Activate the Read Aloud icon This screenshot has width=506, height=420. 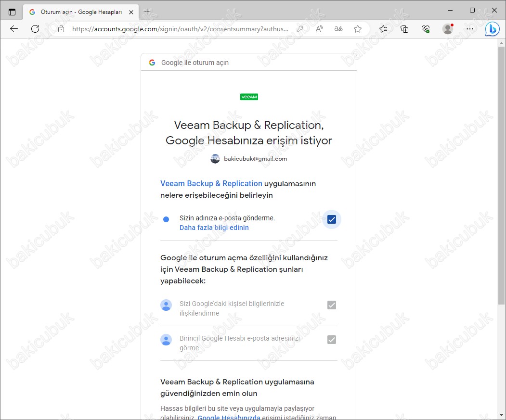(x=319, y=29)
